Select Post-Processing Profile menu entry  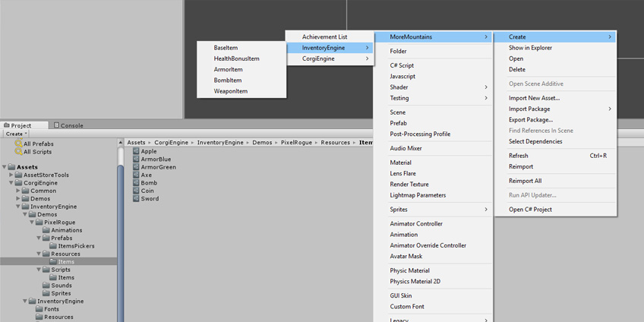(x=433, y=134)
